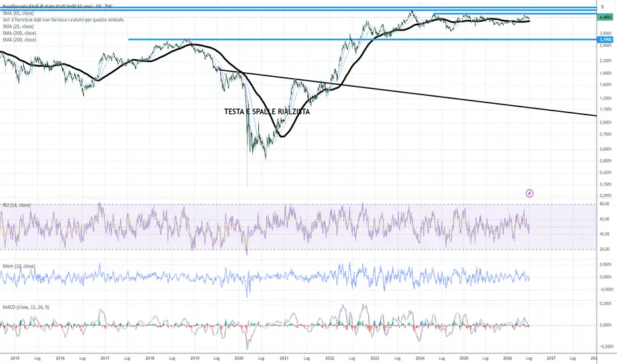
Task: Click the 20,00 RSI scale label
Action: tap(605, 249)
